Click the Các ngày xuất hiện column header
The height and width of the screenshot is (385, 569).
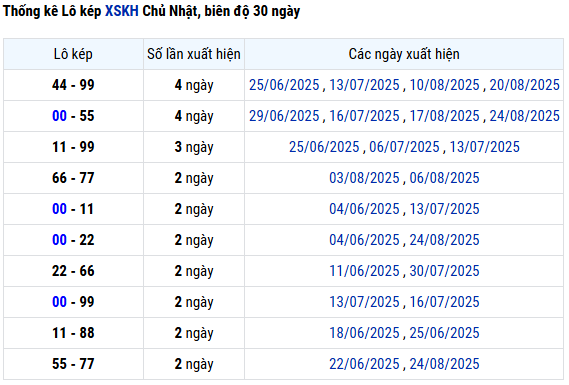click(404, 54)
